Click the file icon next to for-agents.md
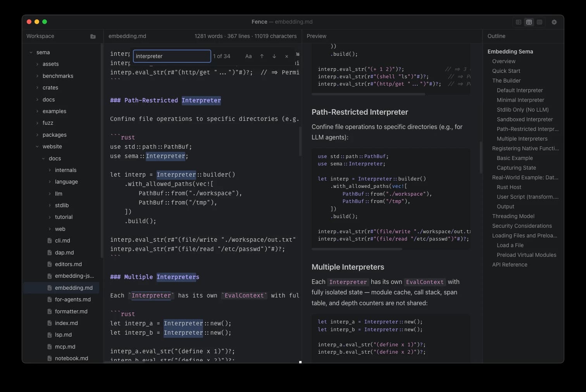 point(50,299)
